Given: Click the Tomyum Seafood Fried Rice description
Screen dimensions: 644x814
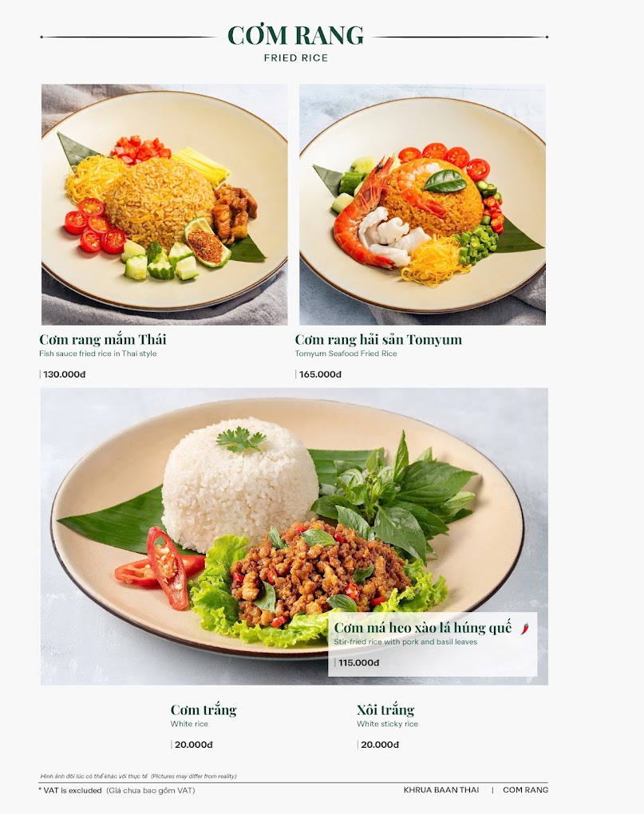Looking at the screenshot, I should click(x=346, y=354).
